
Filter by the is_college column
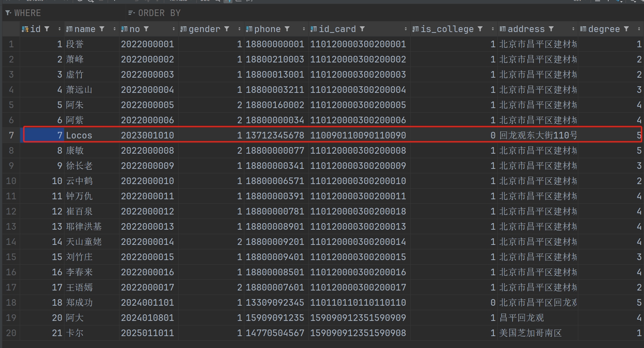pos(480,29)
